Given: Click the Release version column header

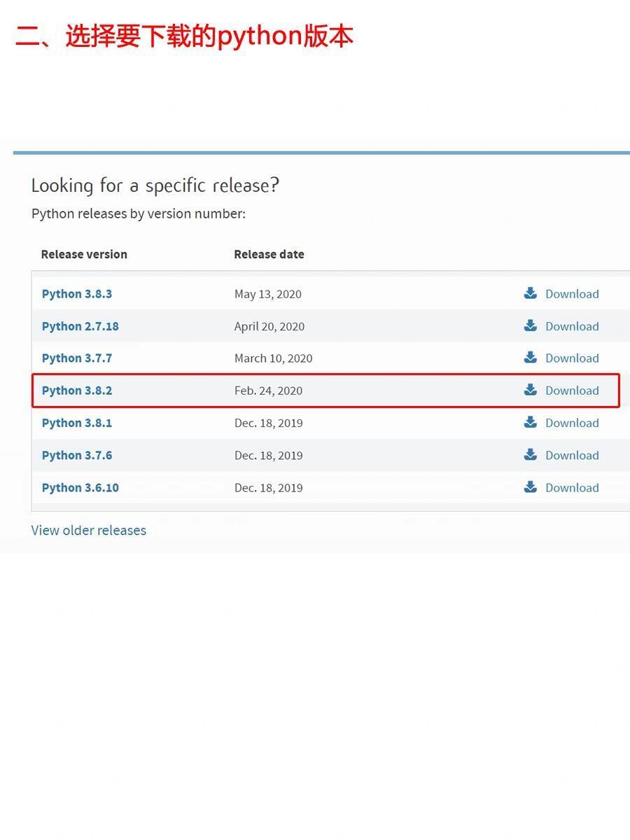Looking at the screenshot, I should pos(84,254).
